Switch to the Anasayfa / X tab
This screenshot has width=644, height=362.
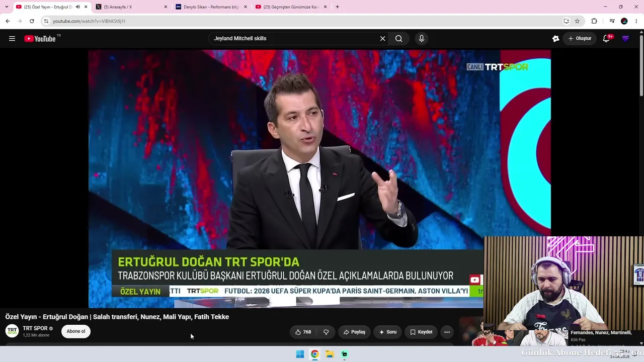coord(132,7)
